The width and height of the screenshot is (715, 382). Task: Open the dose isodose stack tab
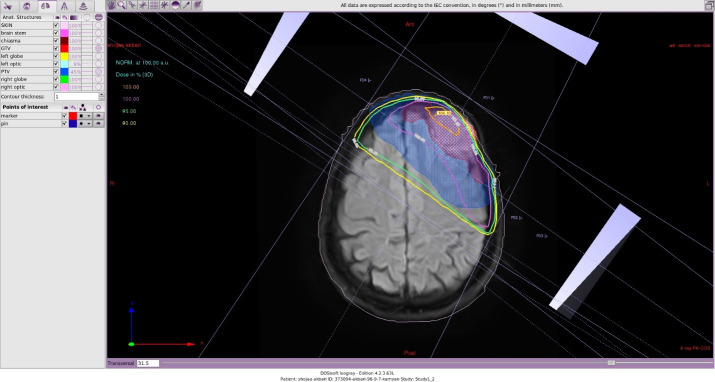coord(83,6)
